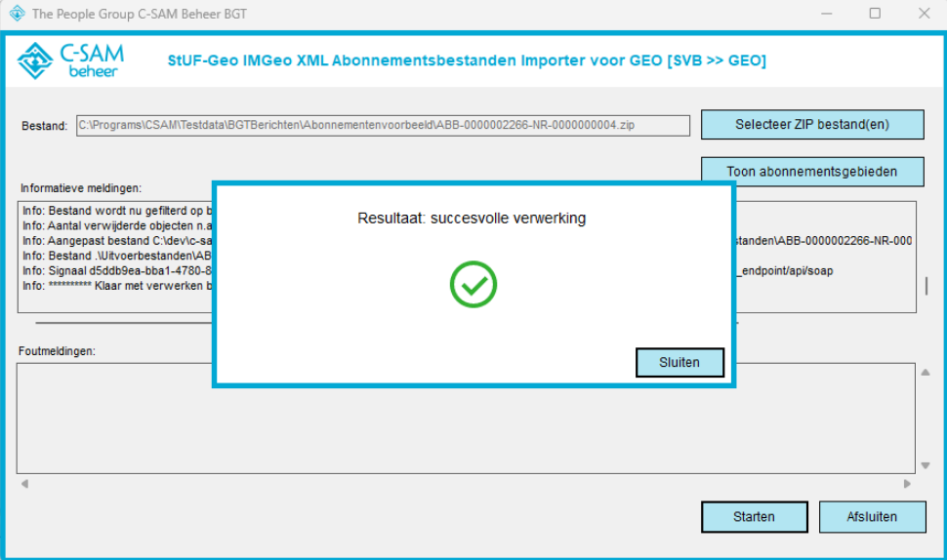Click the 'Info: Bestand .\Uitvoerbestanden' line
947x560 pixels.
click(118, 256)
